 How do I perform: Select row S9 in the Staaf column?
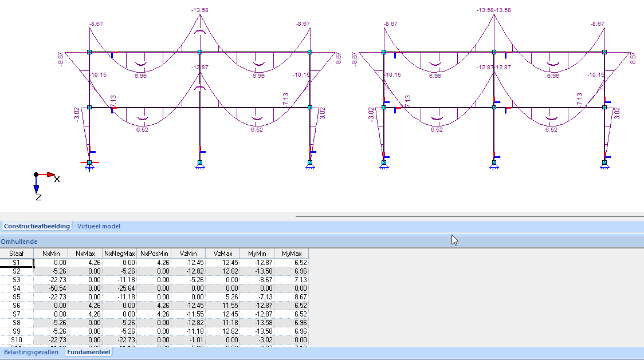point(17,332)
